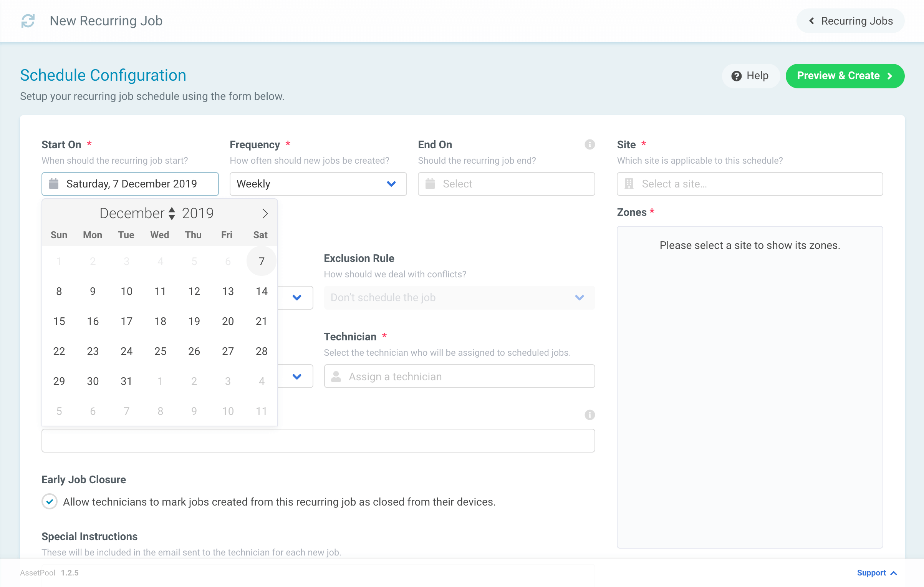Choose December 22 in calendar
Viewport: 924px width, 587px height.
coord(59,351)
